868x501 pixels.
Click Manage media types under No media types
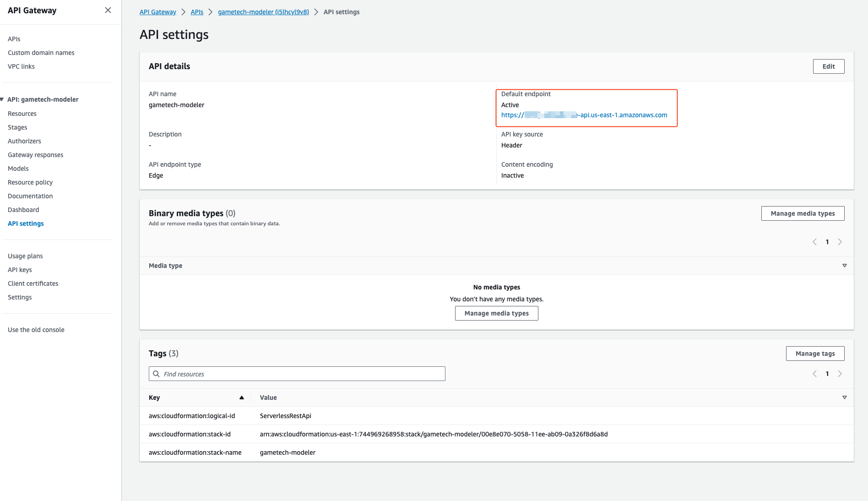(x=497, y=313)
